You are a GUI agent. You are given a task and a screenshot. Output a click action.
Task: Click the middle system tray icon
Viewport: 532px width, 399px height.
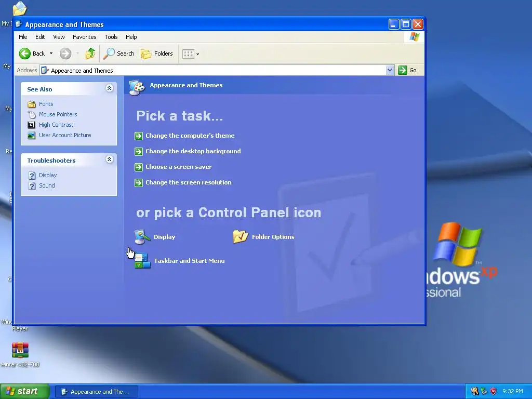[x=484, y=391]
